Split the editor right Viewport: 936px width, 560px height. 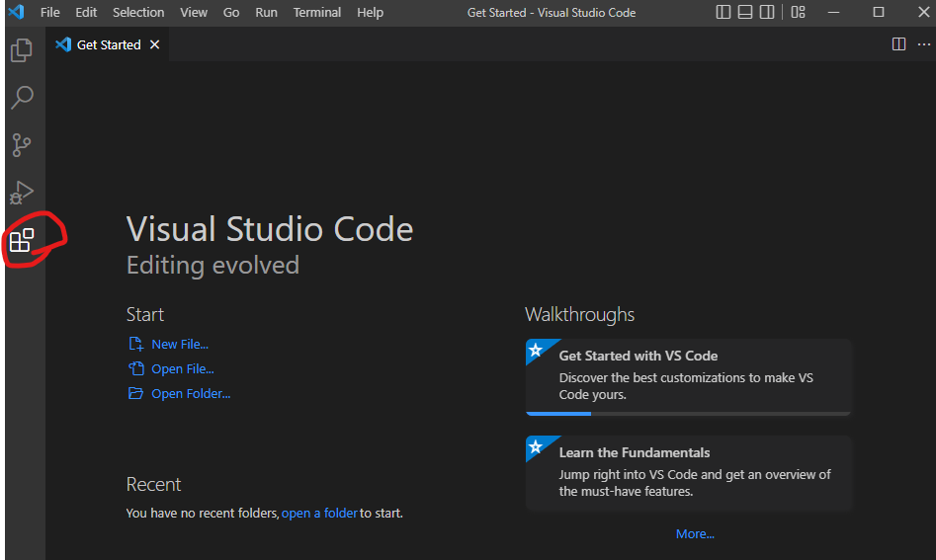[898, 44]
